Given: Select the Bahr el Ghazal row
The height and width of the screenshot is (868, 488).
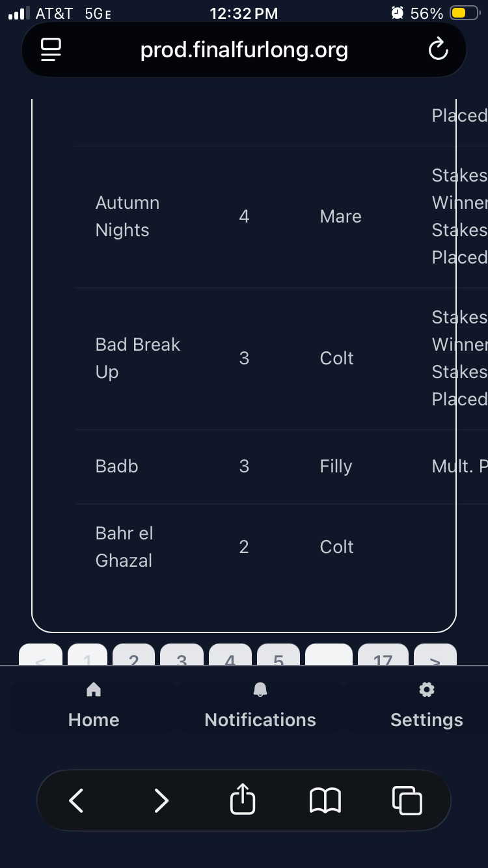Looking at the screenshot, I should (x=124, y=547).
